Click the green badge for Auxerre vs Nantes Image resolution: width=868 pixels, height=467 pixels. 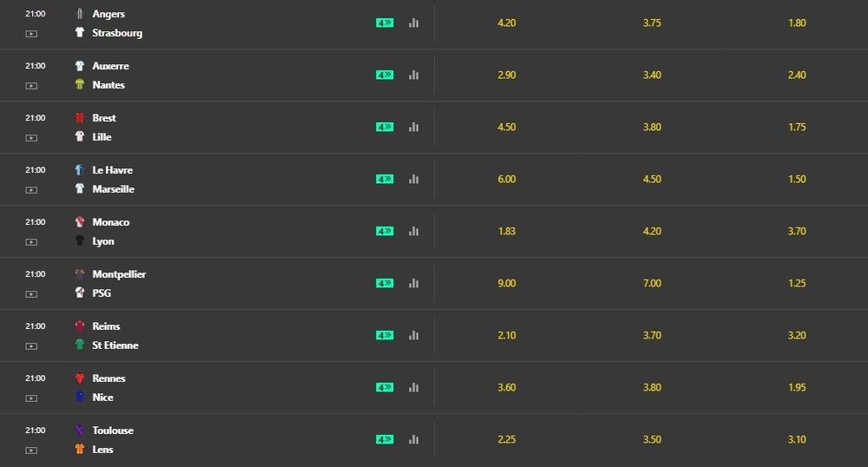point(385,75)
